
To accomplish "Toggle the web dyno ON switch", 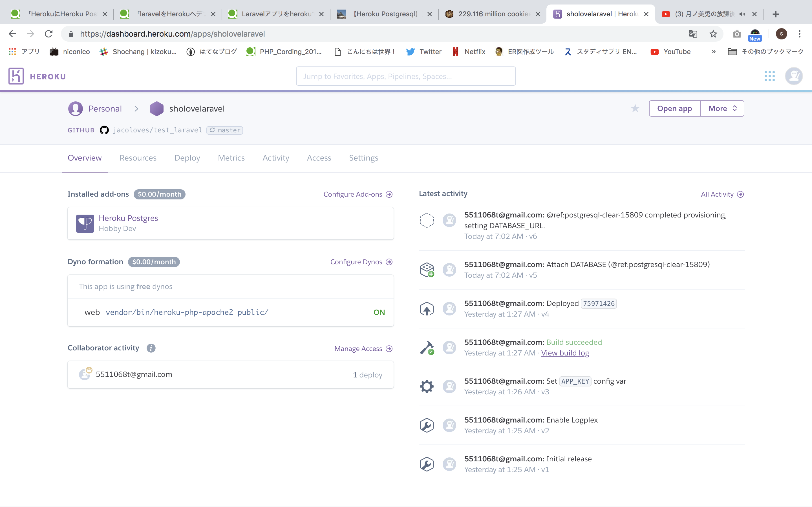I will tap(379, 312).
